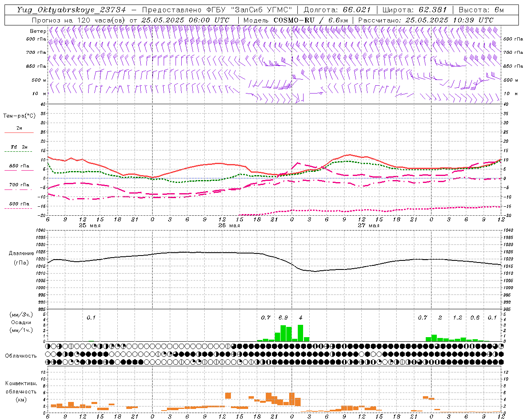Click the 'Ветер' wind panel label

(38, 31)
